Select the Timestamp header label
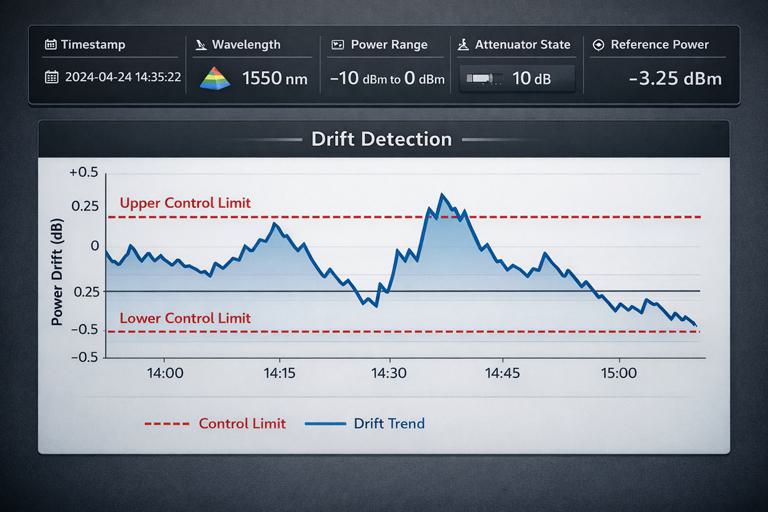 tap(93, 45)
